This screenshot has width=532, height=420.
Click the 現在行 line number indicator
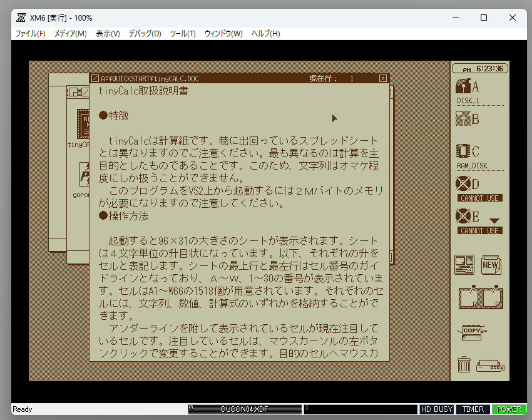332,78
